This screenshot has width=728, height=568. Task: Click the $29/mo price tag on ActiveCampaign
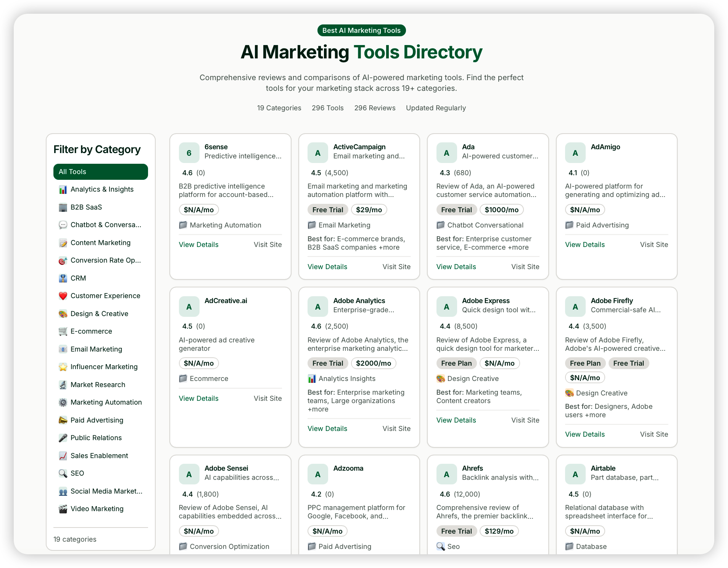pyautogui.click(x=369, y=210)
